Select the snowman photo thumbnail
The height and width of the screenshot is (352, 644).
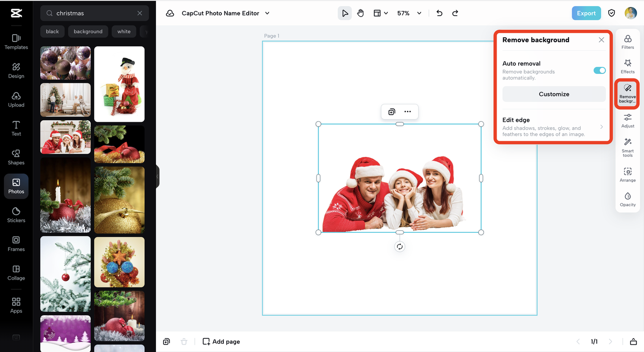tap(119, 84)
